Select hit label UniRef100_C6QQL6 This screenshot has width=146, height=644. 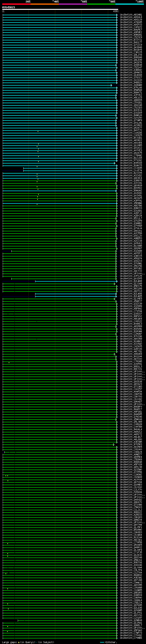point(131,600)
